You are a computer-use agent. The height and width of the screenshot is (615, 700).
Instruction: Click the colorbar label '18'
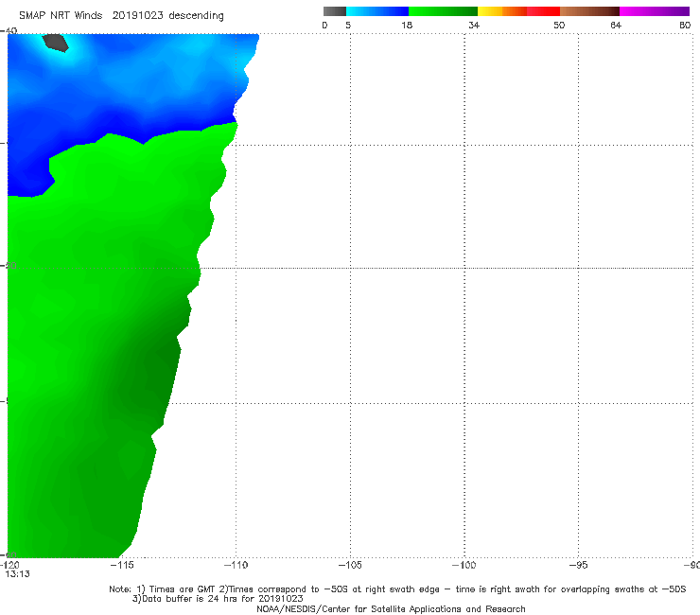tap(407, 25)
